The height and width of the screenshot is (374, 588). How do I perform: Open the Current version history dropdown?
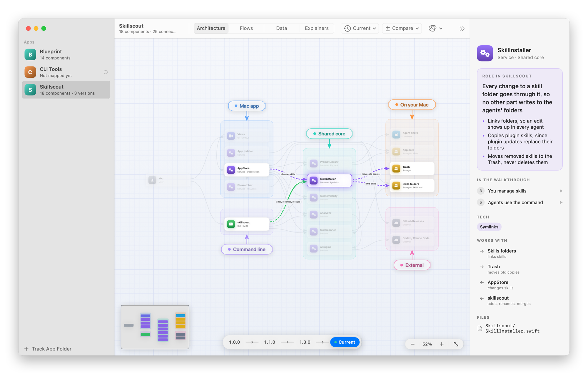pos(360,28)
